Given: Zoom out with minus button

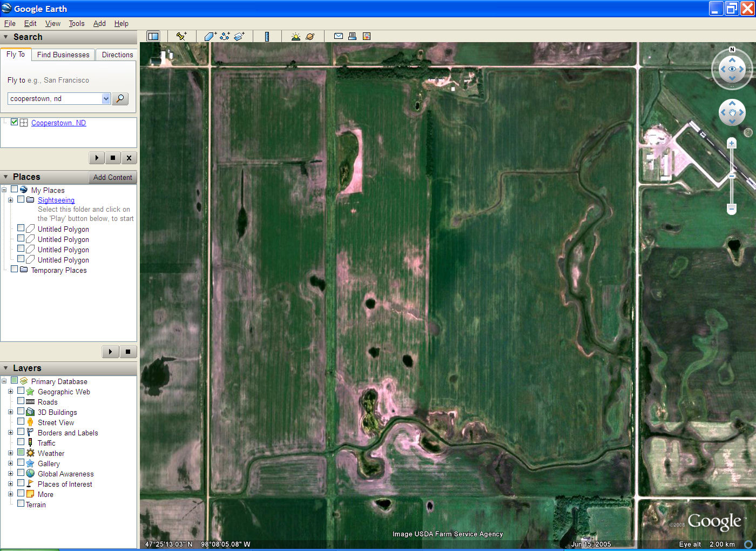Looking at the screenshot, I should pyautogui.click(x=732, y=209).
